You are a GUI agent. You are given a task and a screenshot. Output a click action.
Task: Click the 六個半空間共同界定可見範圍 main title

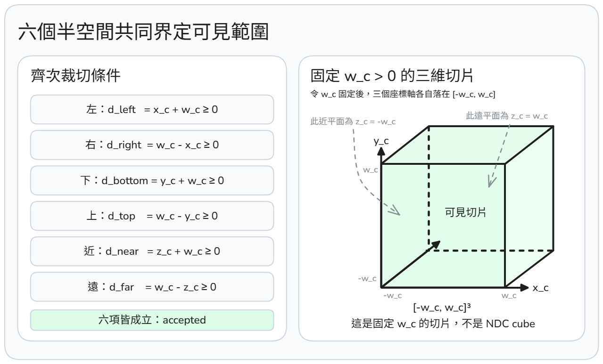[143, 33]
